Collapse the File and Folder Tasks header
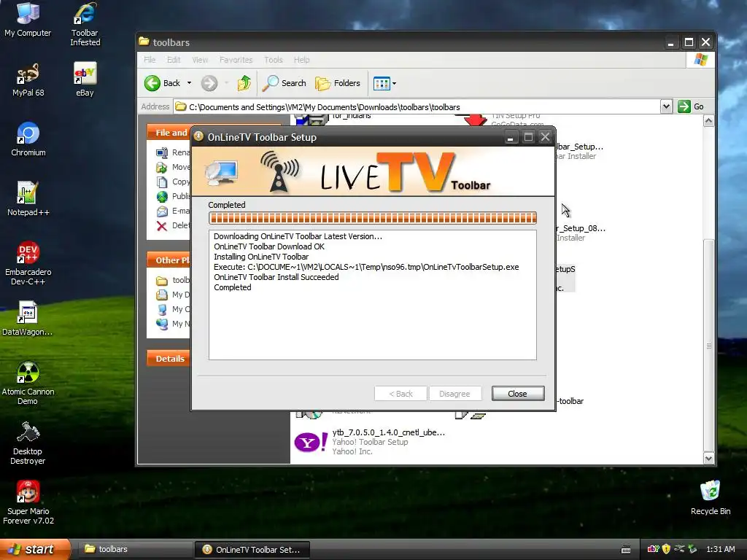Image resolution: width=747 pixels, height=560 pixels. [x=169, y=133]
